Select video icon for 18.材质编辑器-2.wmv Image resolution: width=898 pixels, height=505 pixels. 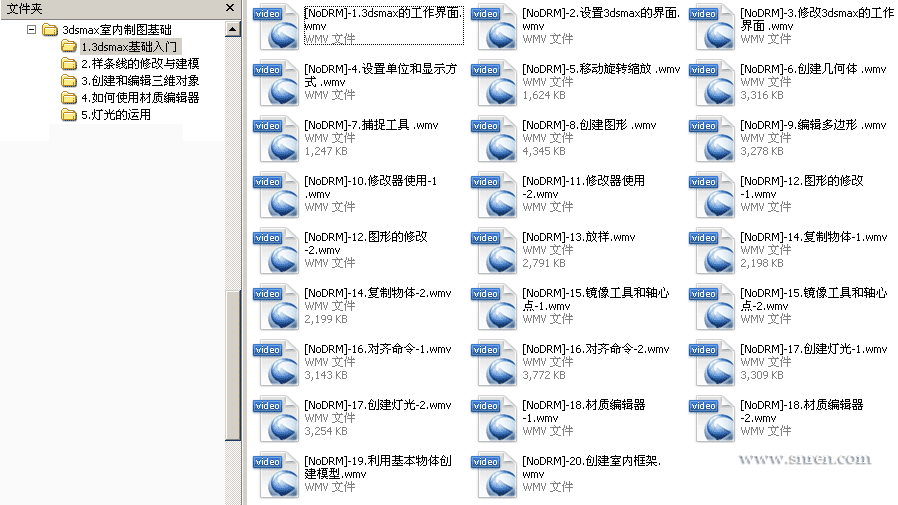tap(712, 420)
